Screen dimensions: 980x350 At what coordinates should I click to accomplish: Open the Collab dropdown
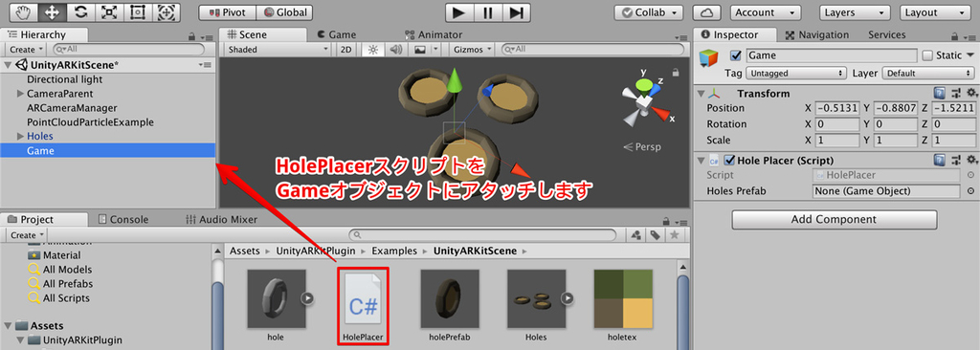tap(650, 12)
